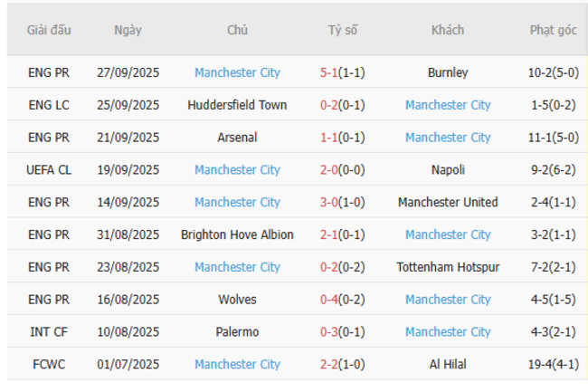Viewport: 588px width, 392px height.
Task: Click the Giải đấu column header
Action: (x=49, y=30)
